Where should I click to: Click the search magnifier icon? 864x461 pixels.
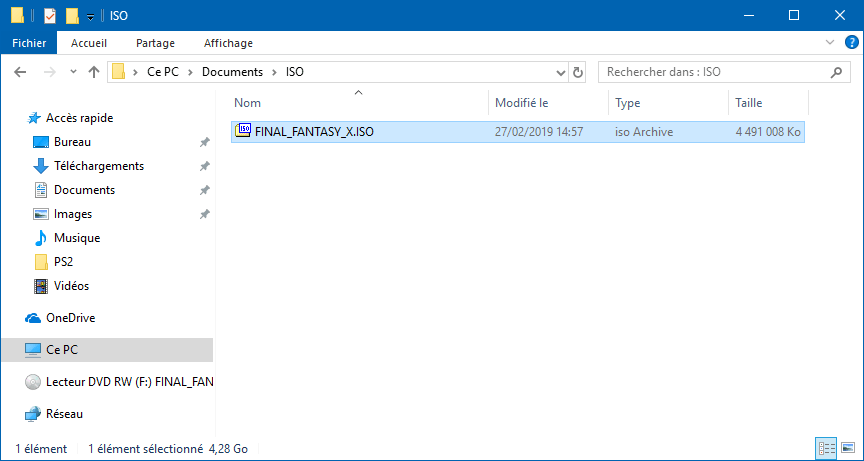836,72
